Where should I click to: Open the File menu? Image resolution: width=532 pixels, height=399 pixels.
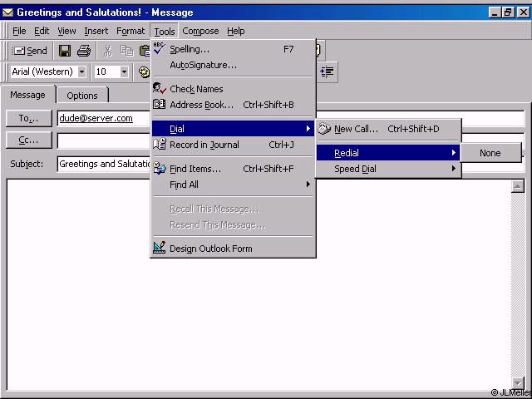19,32
